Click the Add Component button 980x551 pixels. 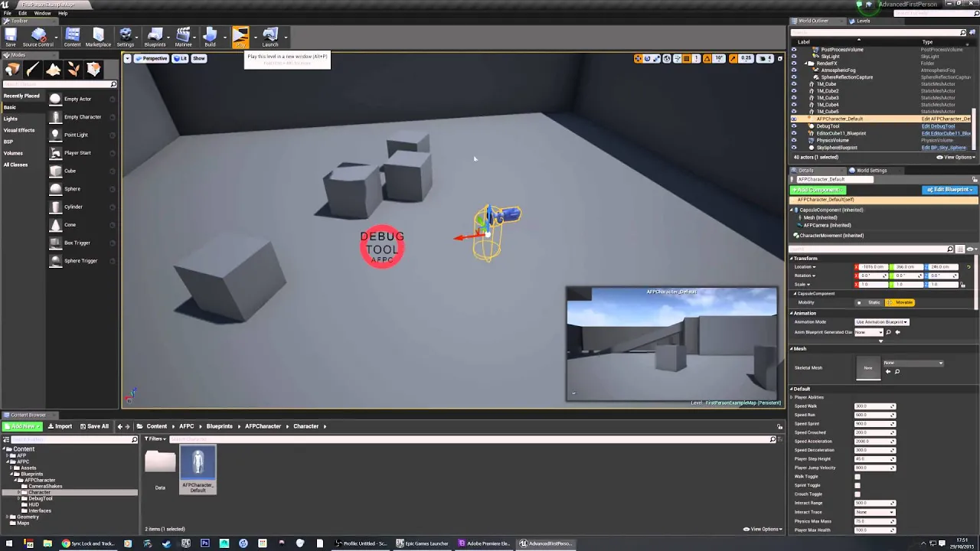click(818, 190)
